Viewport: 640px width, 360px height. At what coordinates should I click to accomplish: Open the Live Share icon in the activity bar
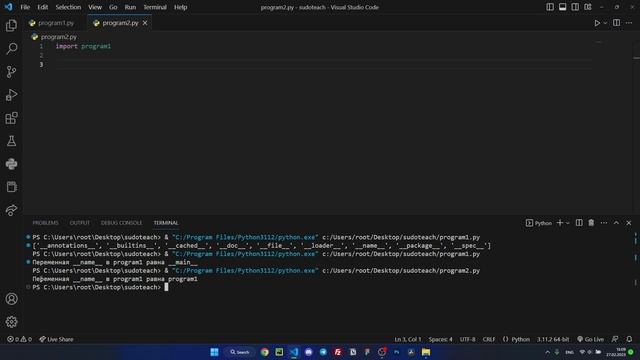pyautogui.click(x=11, y=210)
